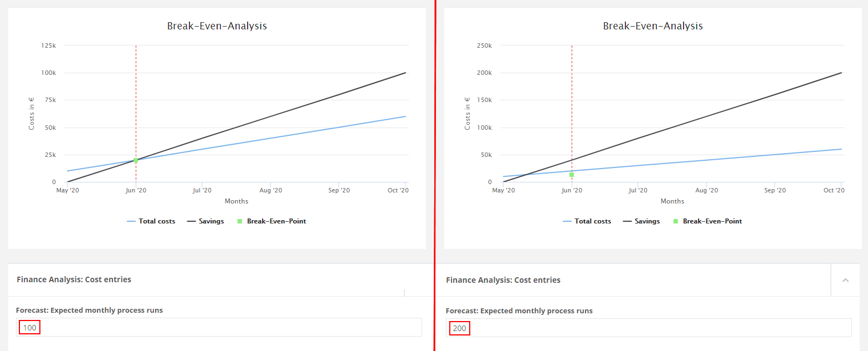Viewport: 868px width, 351px height.
Task: Focus the monthly process runs field showing 100
Action: click(x=219, y=328)
